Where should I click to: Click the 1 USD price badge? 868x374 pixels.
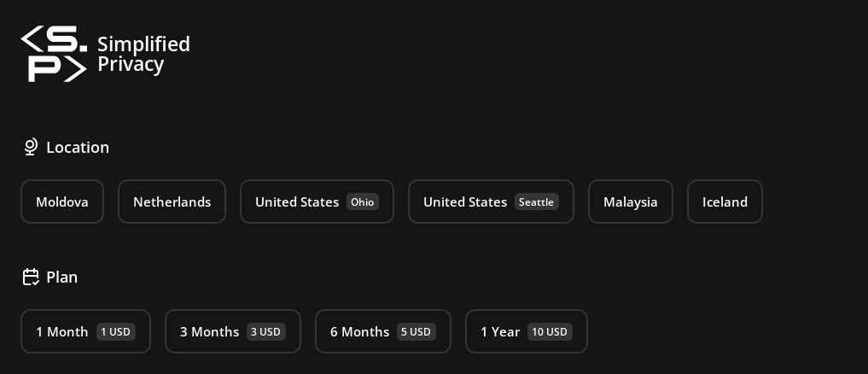coord(116,332)
